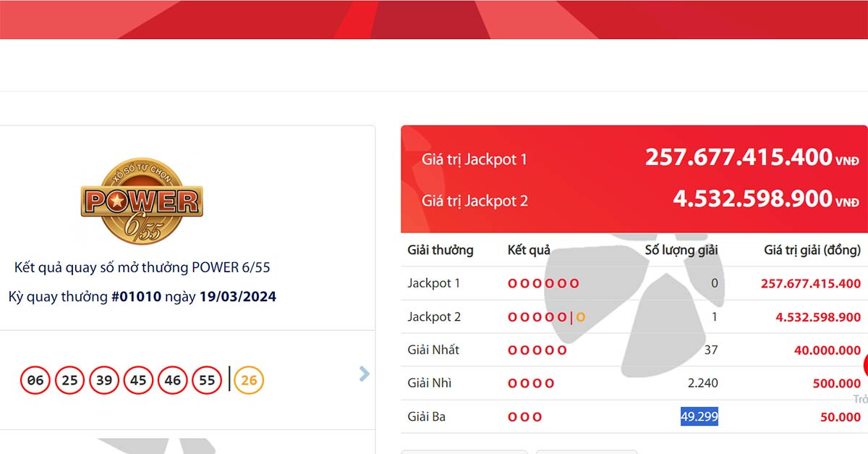Click the highlighted 49.299 prize count
This screenshot has width=868, height=454.
tap(699, 417)
